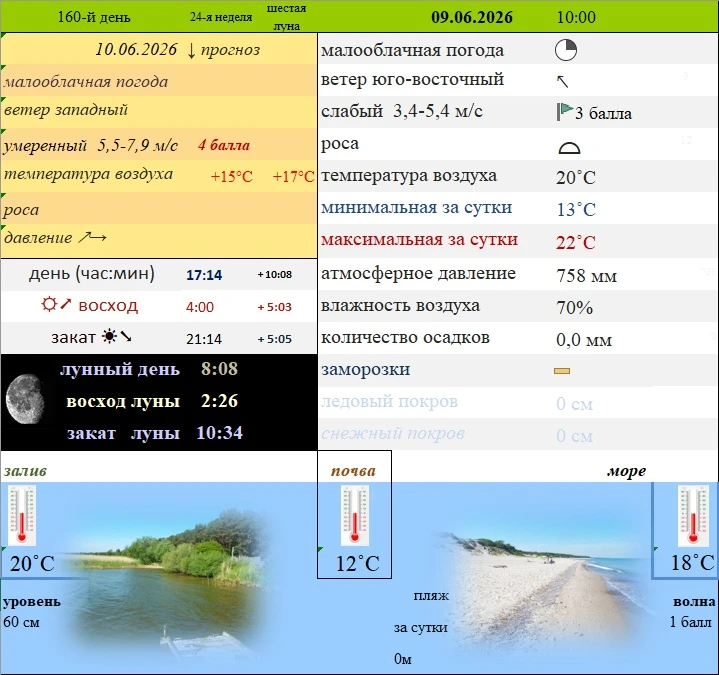The image size is (719, 675).
Task: Click the 'почва' heading
Action: point(354,471)
